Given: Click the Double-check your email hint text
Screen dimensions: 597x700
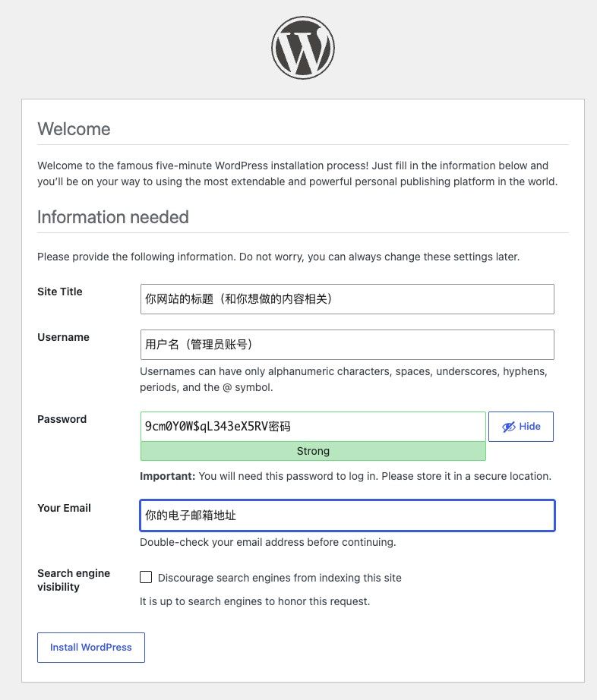Looking at the screenshot, I should point(268,542).
